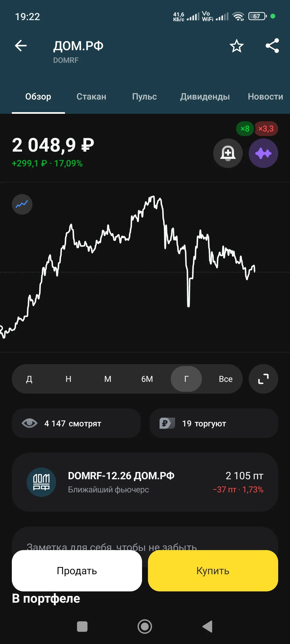Switch chart type with the line-chart icon
Image resolution: width=290 pixels, height=644 pixels.
click(x=22, y=204)
